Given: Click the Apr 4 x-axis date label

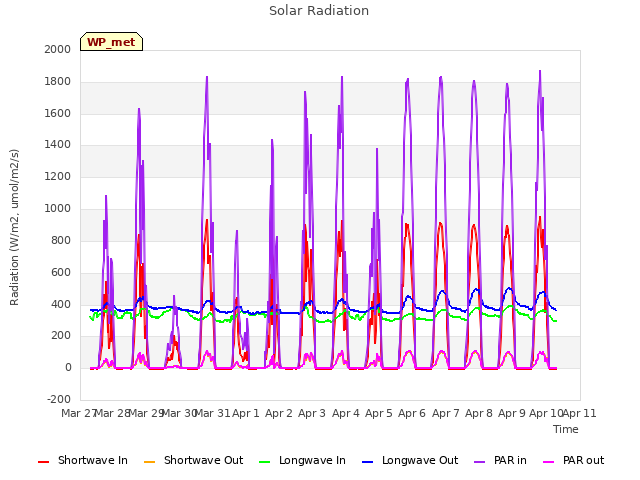Looking at the screenshot, I should tap(346, 413).
